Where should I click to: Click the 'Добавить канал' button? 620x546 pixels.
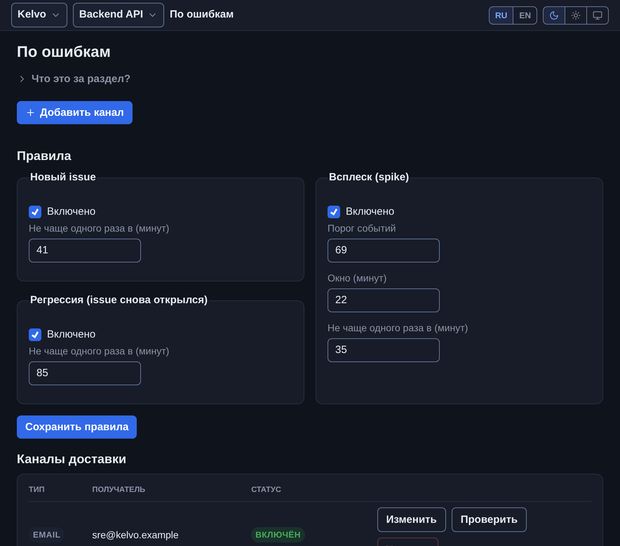click(75, 112)
